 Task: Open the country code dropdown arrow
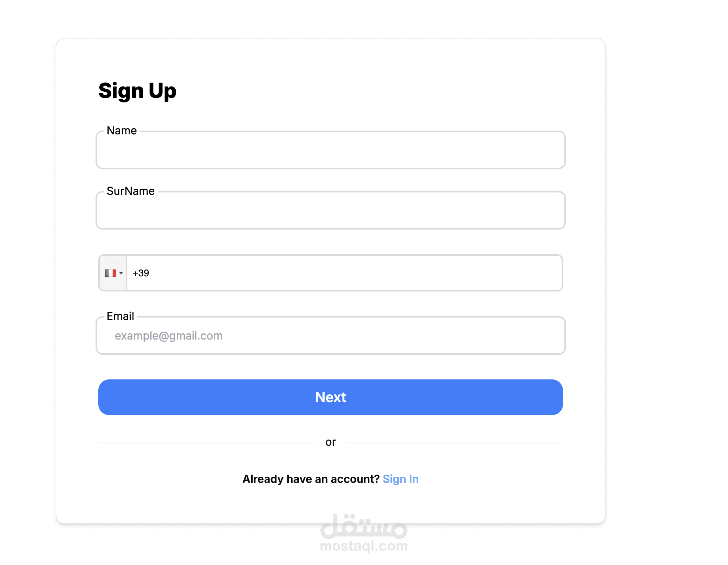tap(121, 273)
